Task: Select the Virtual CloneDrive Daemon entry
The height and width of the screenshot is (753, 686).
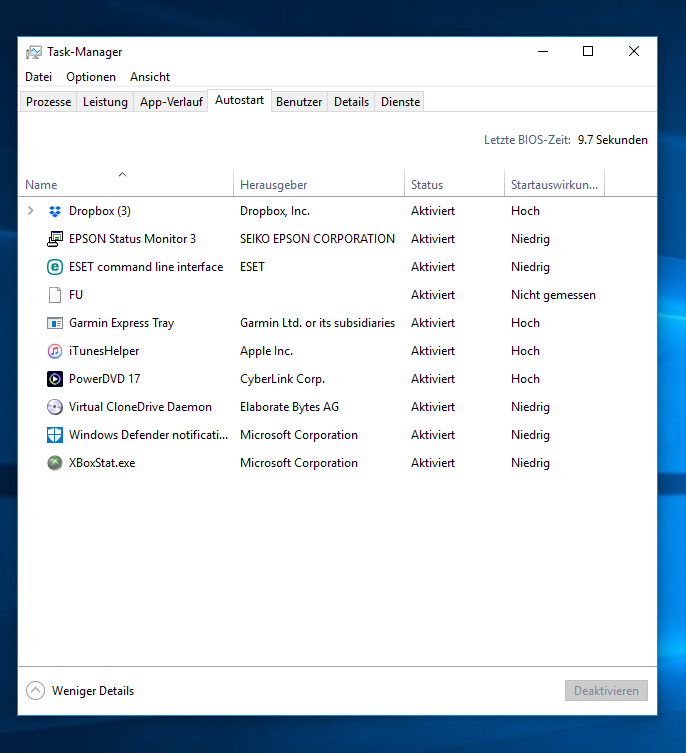Action: pyautogui.click(x=140, y=407)
